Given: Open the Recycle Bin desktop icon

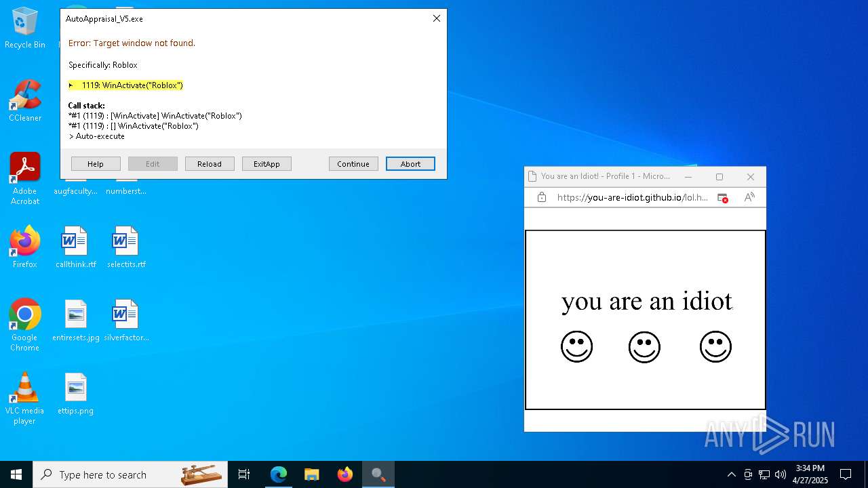Looking at the screenshot, I should pyautogui.click(x=25, y=28).
